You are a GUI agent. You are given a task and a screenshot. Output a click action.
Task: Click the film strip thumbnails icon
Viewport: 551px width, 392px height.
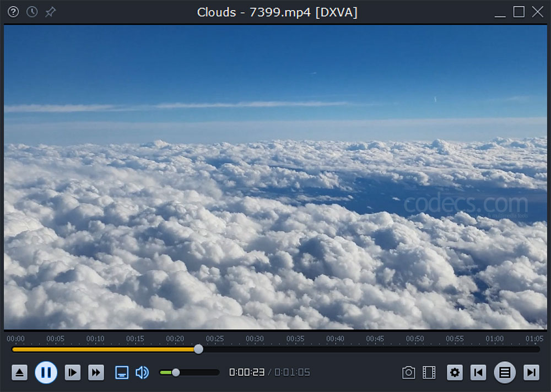click(x=429, y=372)
